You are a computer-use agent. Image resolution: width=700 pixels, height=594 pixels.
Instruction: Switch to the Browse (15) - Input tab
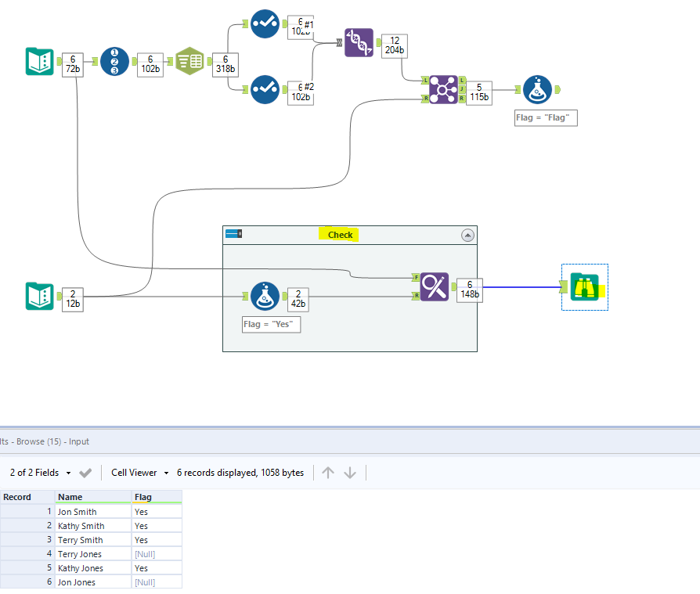point(44,441)
